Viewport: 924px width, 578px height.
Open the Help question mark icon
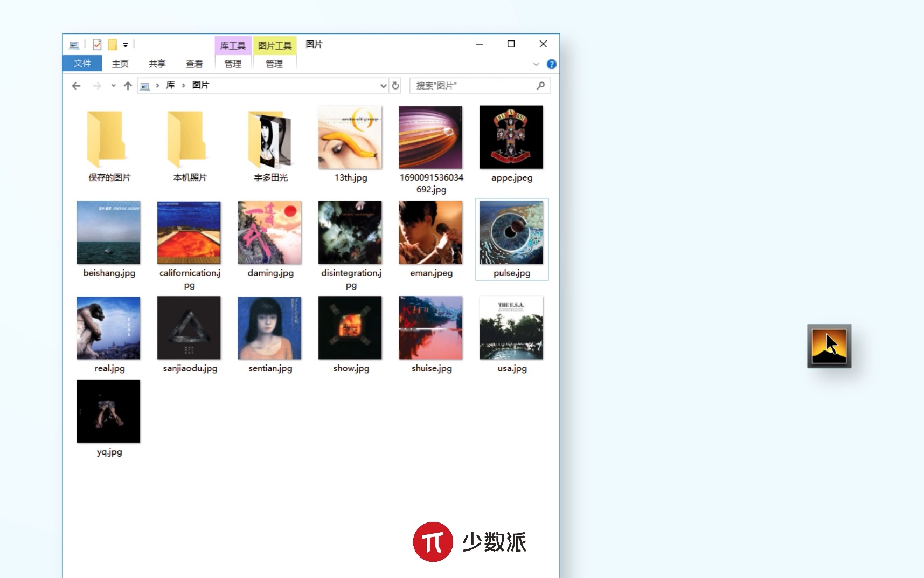coord(551,64)
